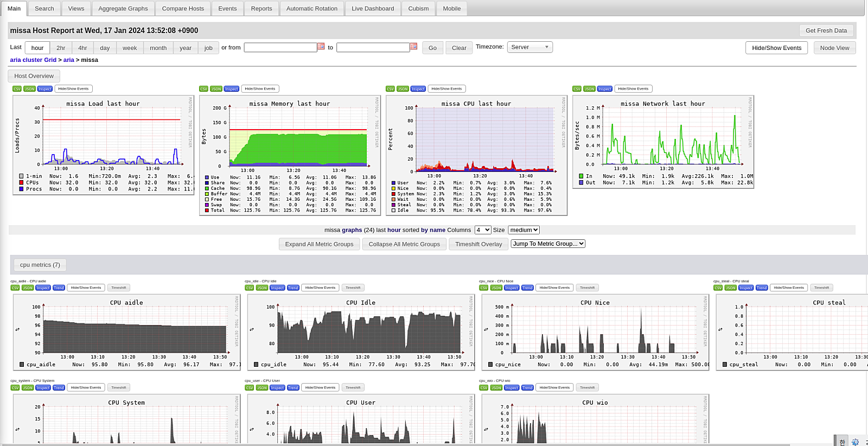This screenshot has height=446, width=868.
Task: Click the gear icon in the IME toolbar
Action: [855, 442]
